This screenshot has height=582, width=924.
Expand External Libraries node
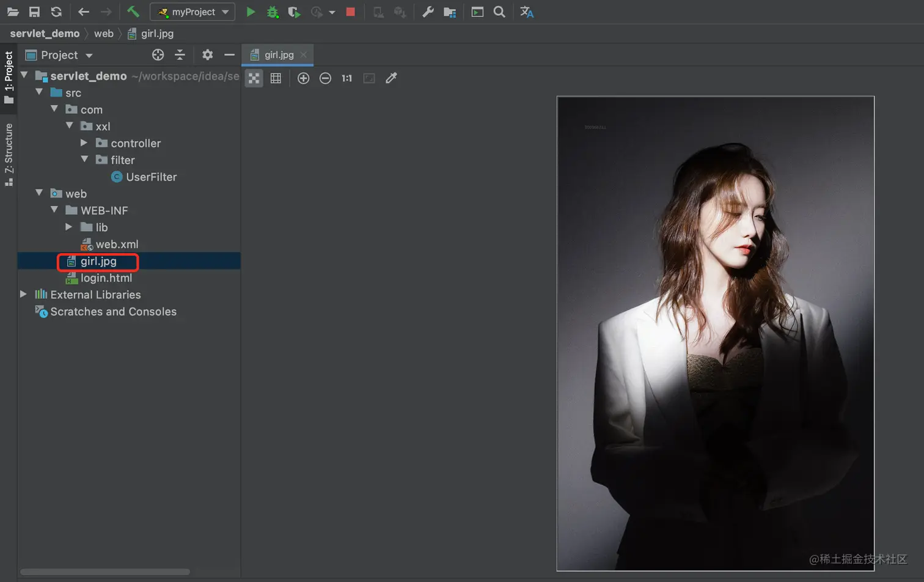tap(23, 294)
